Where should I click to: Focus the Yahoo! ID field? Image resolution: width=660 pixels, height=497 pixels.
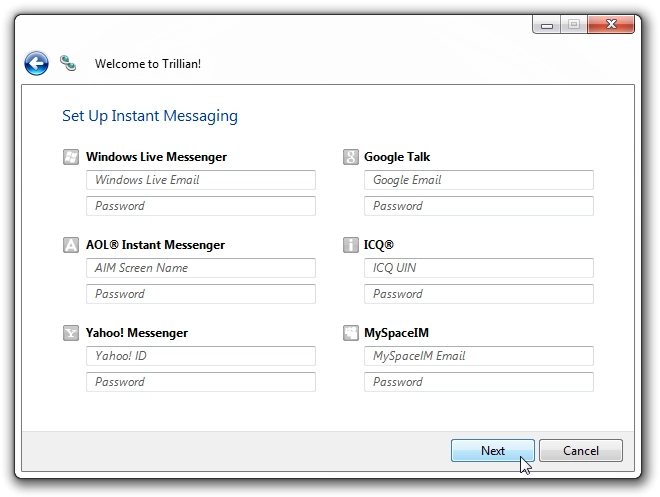tap(201, 356)
